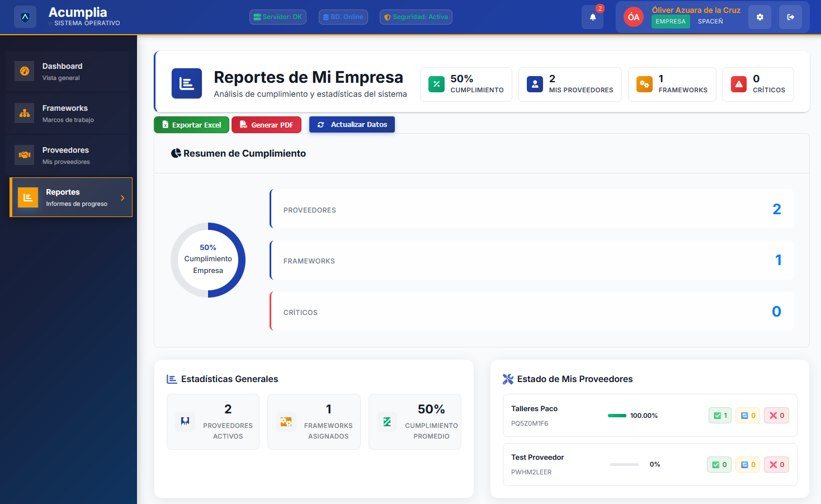Screen dimensions: 821x504
Task: Toggle the BD: Online status indicator
Action: coord(343,17)
